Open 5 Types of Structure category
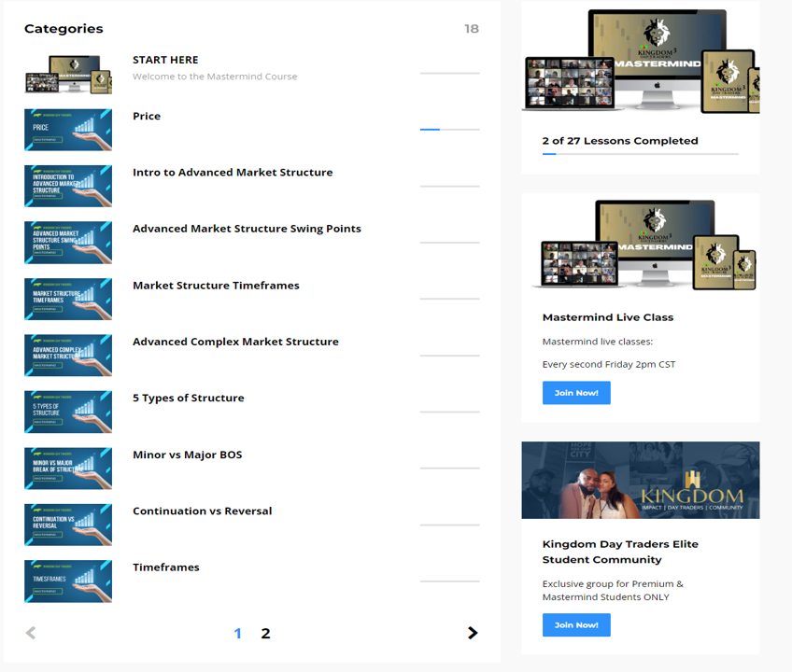This screenshot has width=792, height=672. tap(189, 398)
